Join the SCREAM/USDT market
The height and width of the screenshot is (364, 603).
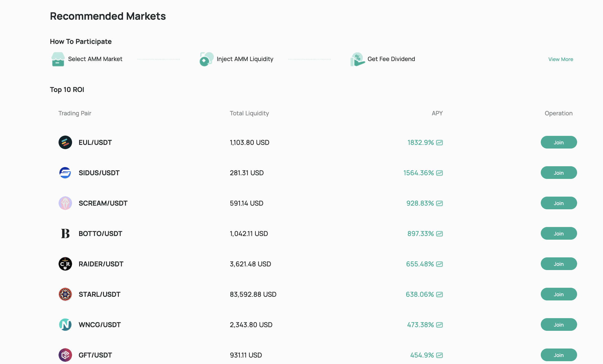point(559,203)
